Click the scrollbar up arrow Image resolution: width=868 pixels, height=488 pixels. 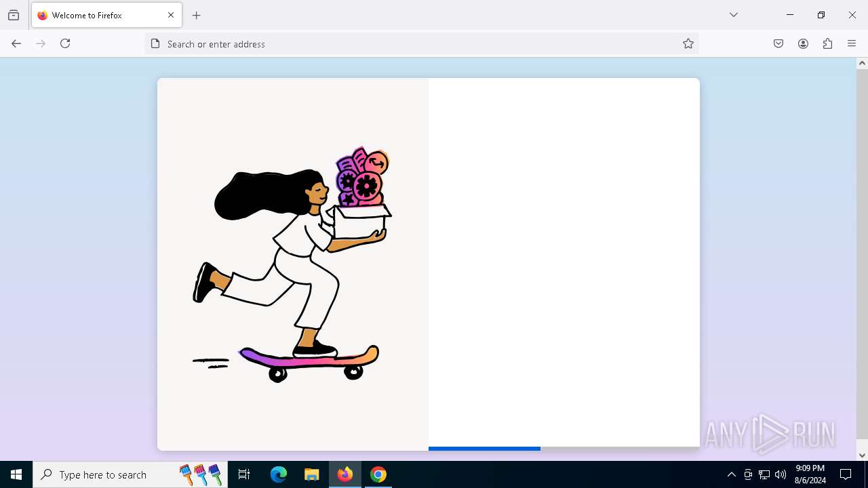click(862, 63)
